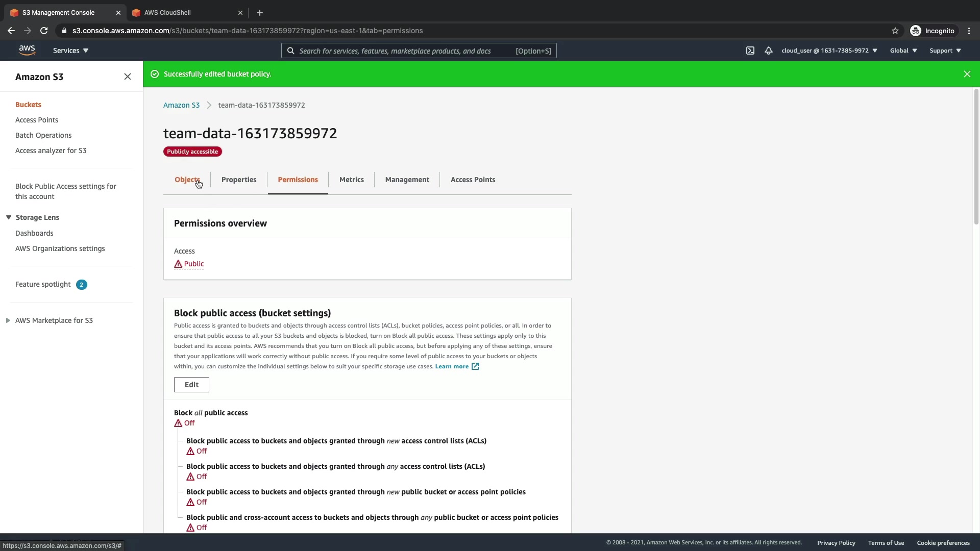980x551 pixels.
Task: Switch to the Properties tab
Action: (239, 180)
